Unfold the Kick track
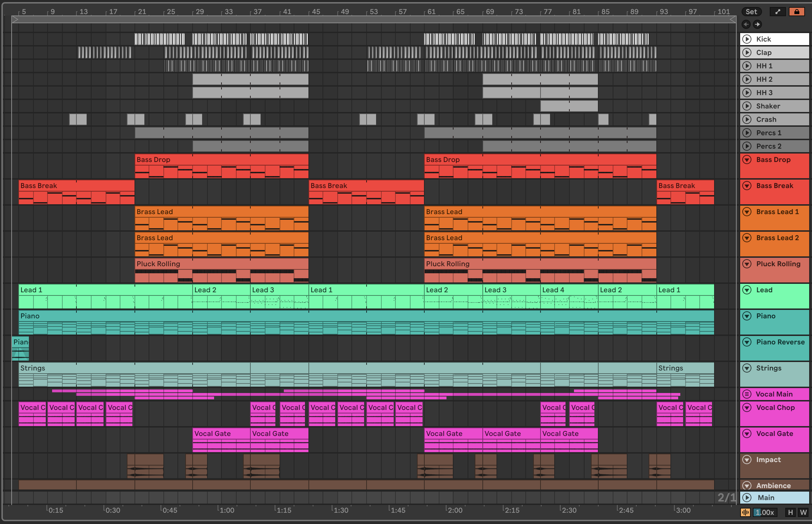 [x=747, y=39]
